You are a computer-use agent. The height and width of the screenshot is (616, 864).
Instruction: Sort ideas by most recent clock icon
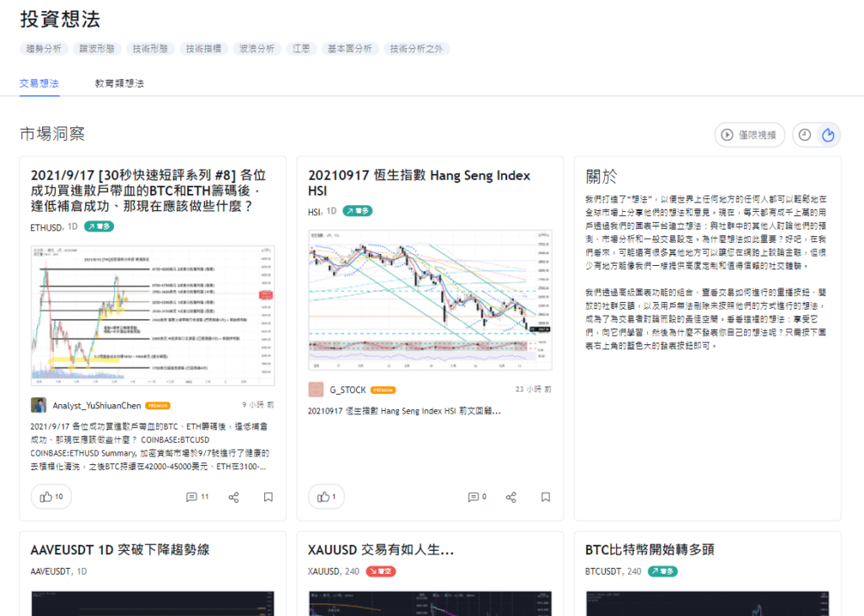coord(805,135)
